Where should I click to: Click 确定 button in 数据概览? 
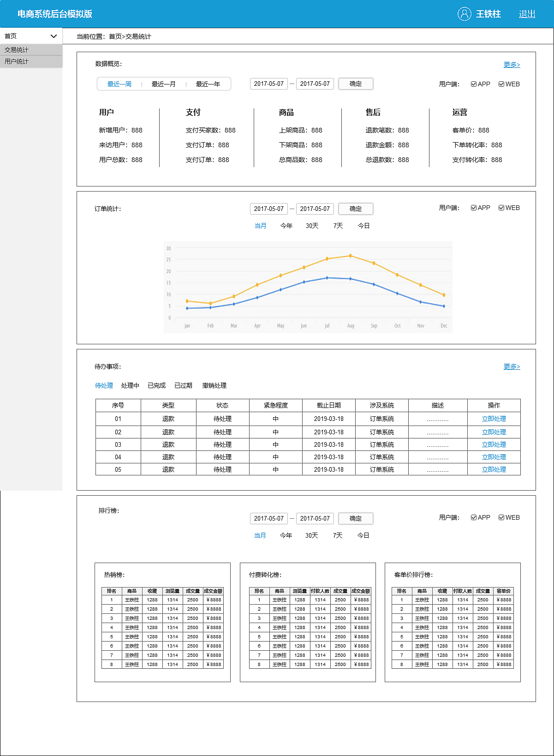point(356,84)
